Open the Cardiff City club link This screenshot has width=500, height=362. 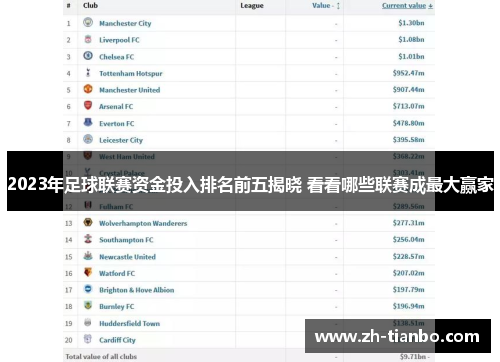tap(117, 340)
